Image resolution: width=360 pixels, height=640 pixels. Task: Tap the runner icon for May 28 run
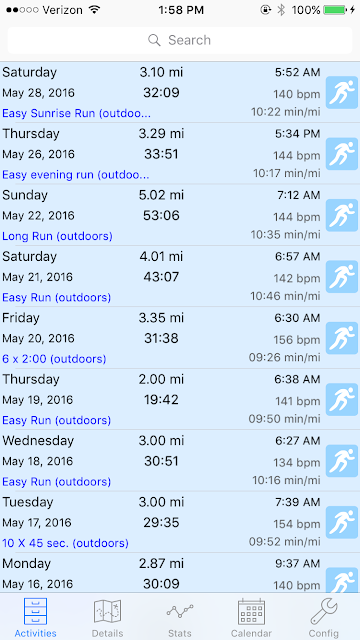click(342, 93)
